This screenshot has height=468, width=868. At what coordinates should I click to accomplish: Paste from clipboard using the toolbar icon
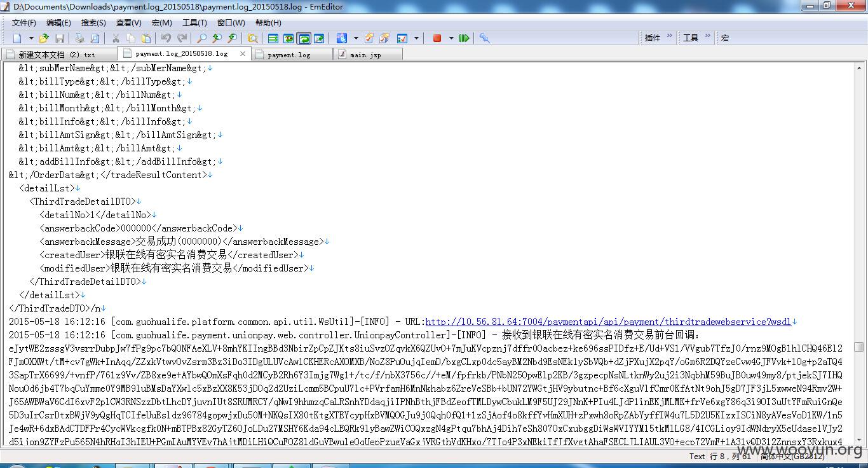(x=146, y=38)
